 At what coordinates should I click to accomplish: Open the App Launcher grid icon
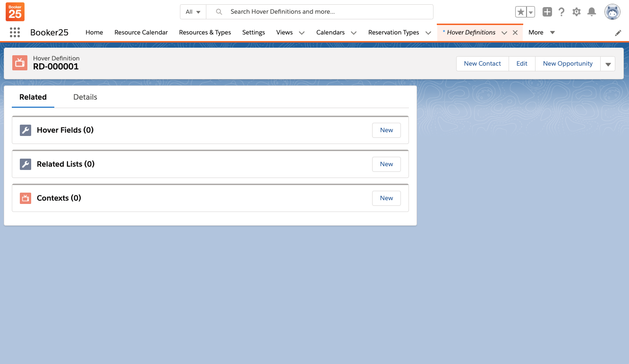(15, 33)
